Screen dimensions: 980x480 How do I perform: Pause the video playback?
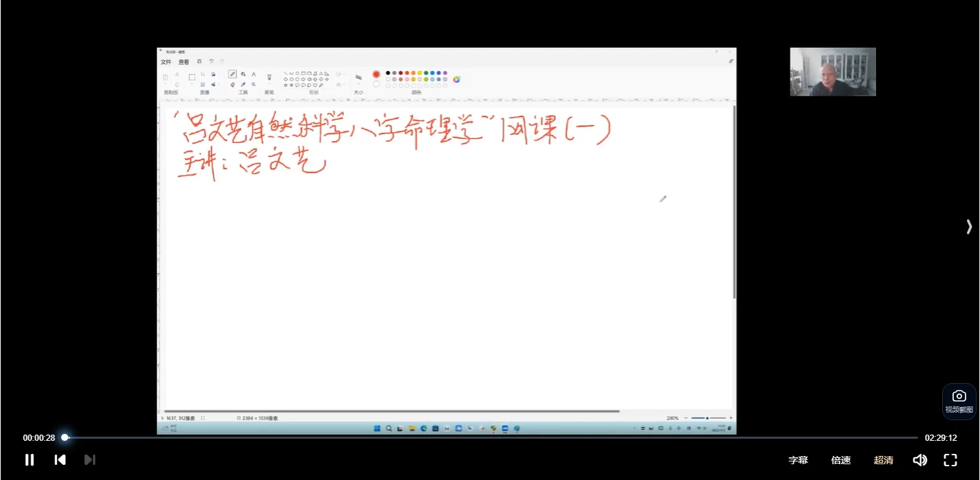point(30,460)
